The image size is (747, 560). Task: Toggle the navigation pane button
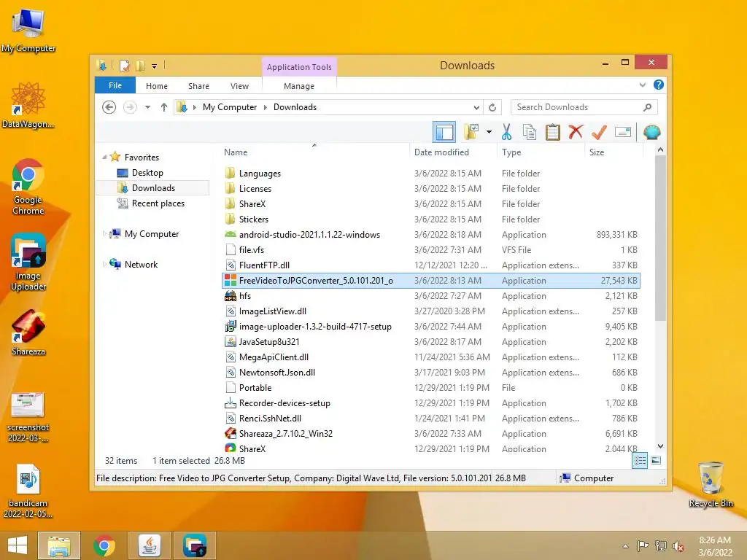click(444, 132)
